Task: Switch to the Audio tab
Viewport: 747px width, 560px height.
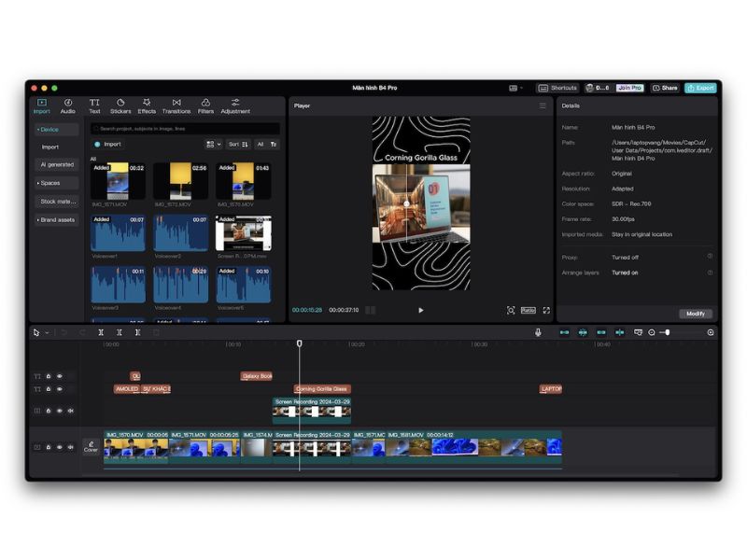Action: (67, 106)
